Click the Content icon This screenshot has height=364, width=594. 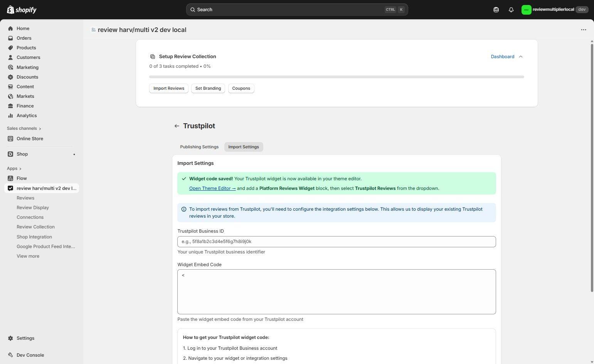[10, 87]
